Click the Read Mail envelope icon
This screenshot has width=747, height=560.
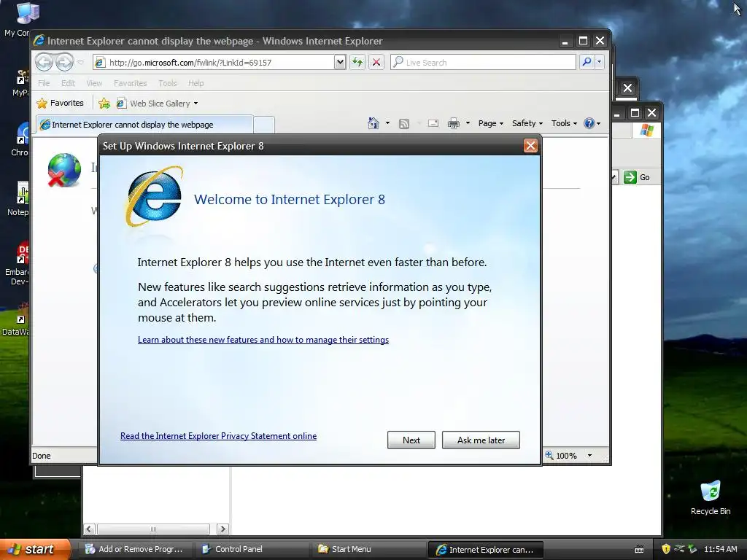pyautogui.click(x=433, y=123)
